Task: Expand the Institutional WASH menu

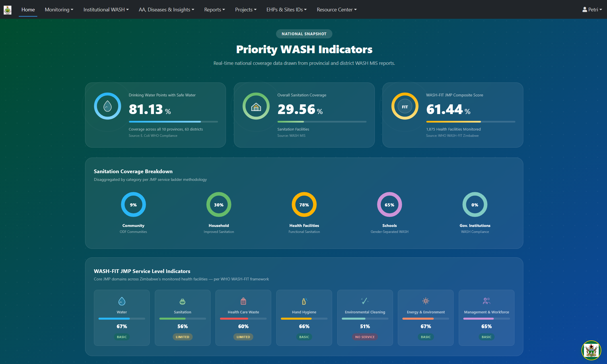Action: [106, 10]
